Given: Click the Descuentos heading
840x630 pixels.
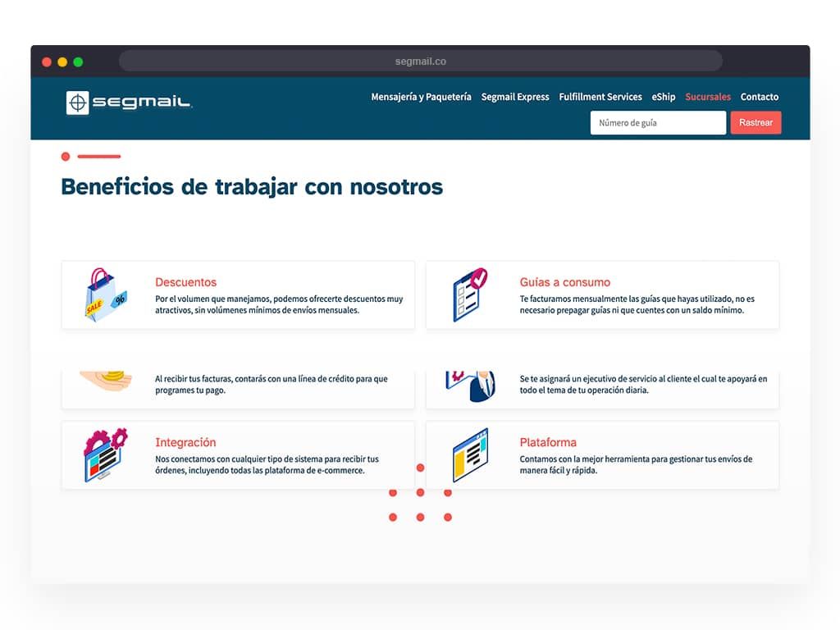Looking at the screenshot, I should tap(186, 282).
